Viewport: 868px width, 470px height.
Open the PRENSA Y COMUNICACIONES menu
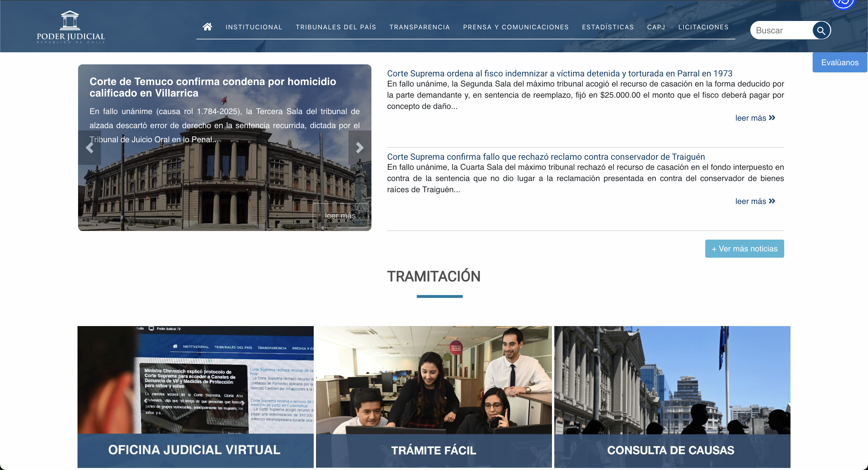pos(516,27)
